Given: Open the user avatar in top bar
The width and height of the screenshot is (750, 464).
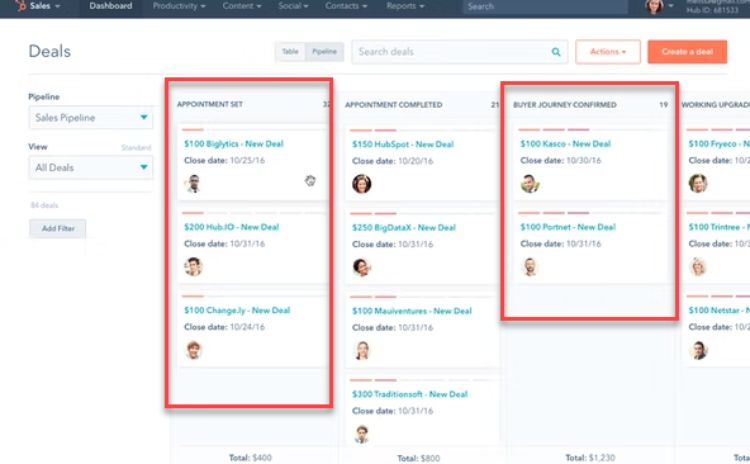Looking at the screenshot, I should tap(654, 6).
